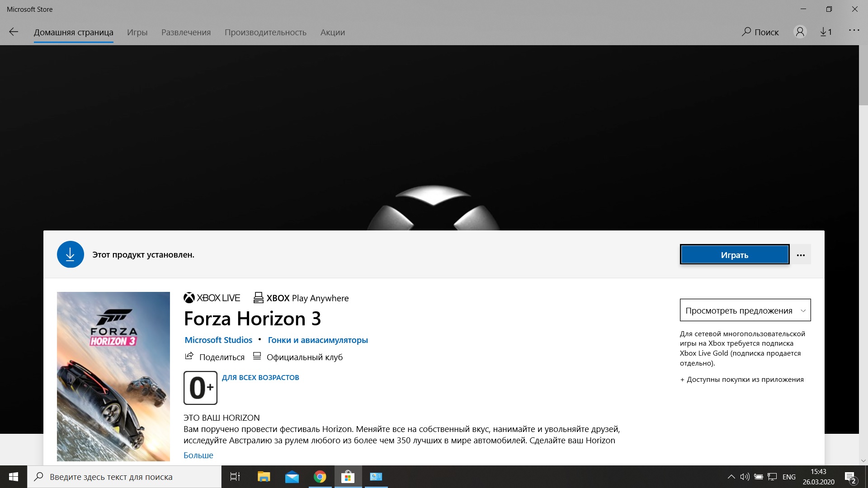Click the Forza Horizon 3 title
The width and height of the screenshot is (868, 488).
252,319
